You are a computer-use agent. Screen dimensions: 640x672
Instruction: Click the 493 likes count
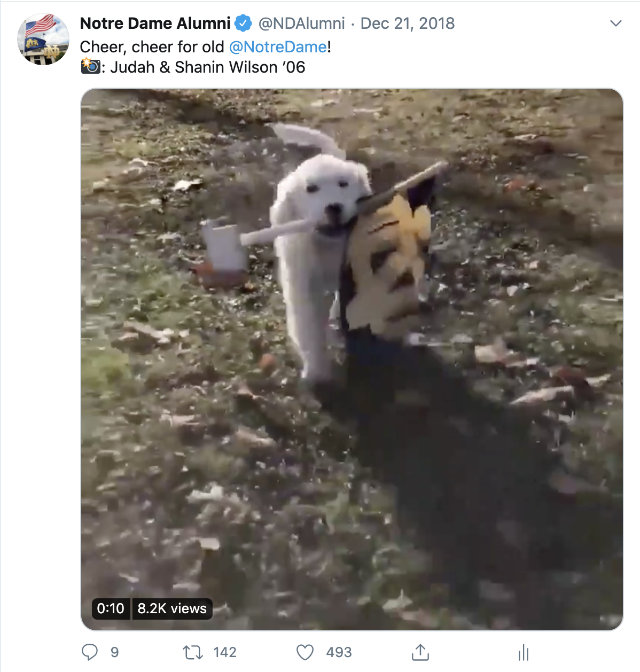click(339, 652)
